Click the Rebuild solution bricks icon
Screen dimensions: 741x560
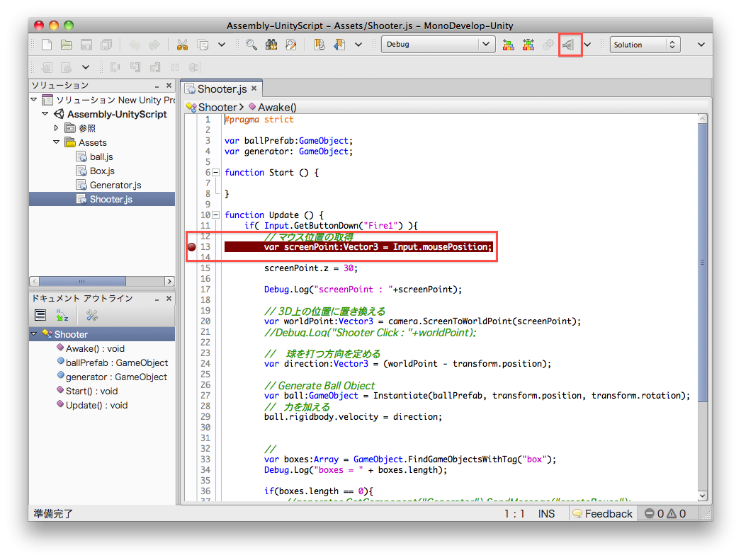pyautogui.click(x=528, y=45)
